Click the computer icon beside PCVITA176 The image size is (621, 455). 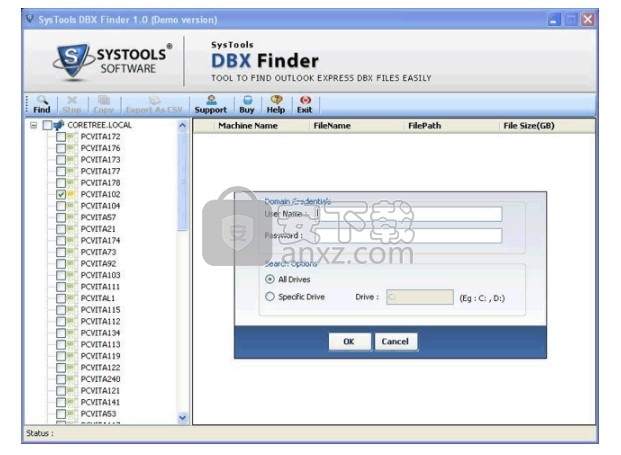(x=72, y=148)
